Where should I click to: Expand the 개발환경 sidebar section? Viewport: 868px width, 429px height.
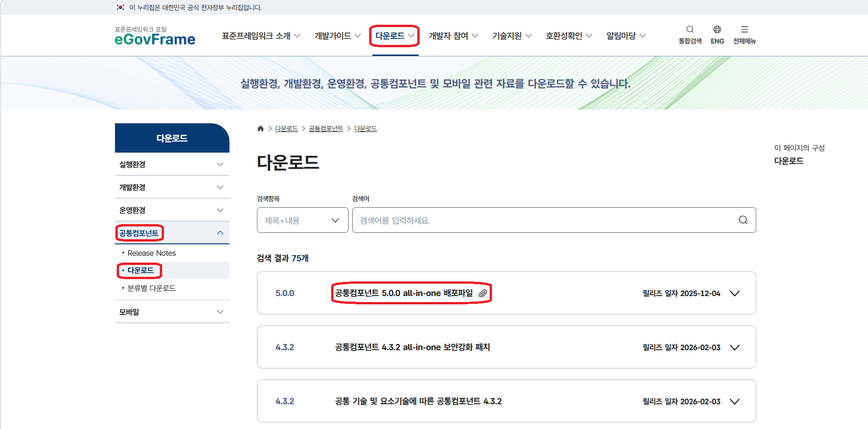pyautogui.click(x=220, y=187)
